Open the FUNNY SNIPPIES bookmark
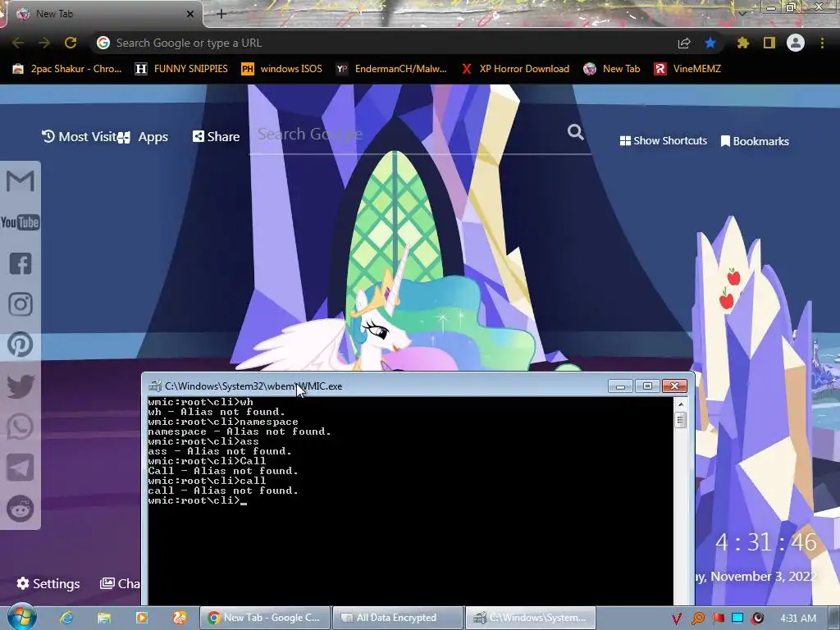The height and width of the screenshot is (630, 840). (182, 69)
